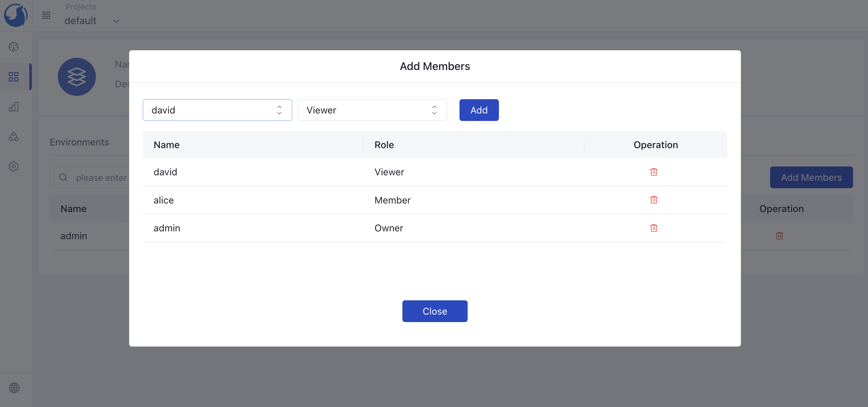Open the david user dropdown
868x407 pixels.
tap(217, 110)
